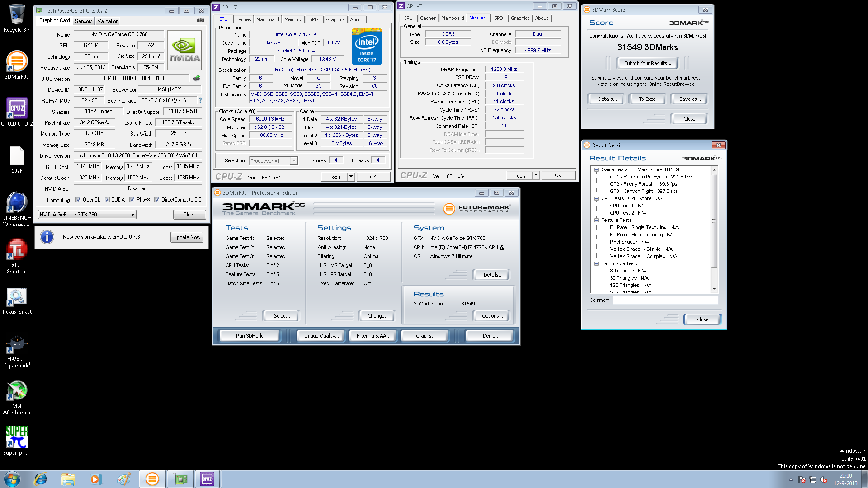This screenshot has height=488, width=868.
Task: Select GT1 - Return To Proxycon row
Action: pos(651,177)
